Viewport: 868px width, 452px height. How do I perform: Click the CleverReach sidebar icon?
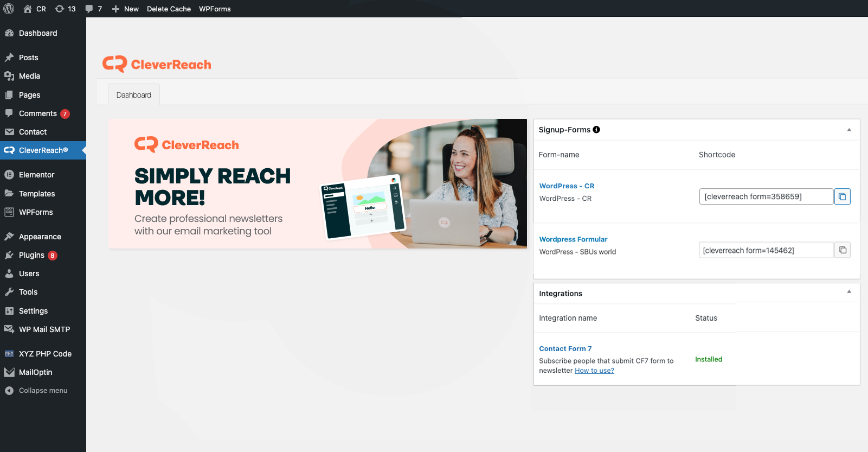(9, 150)
